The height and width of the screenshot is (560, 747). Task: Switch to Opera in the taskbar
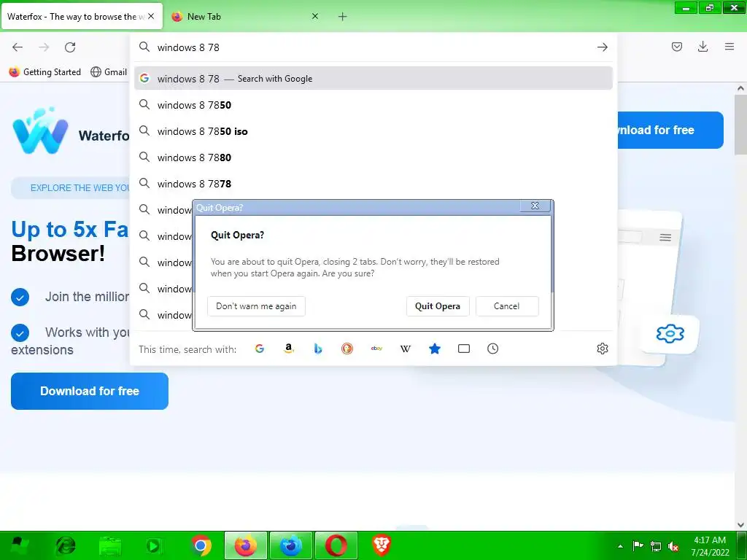coord(336,545)
